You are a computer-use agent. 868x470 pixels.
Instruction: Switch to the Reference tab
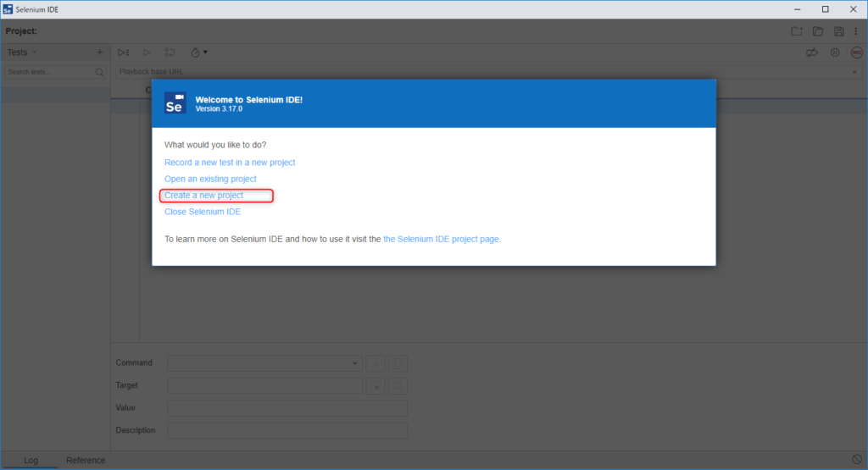click(x=86, y=460)
